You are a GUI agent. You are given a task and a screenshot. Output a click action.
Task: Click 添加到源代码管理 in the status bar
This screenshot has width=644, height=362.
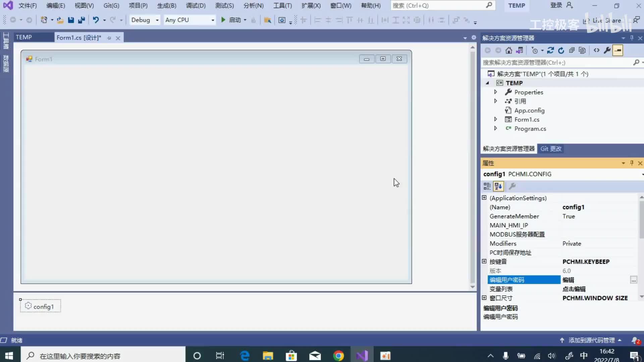coord(592,341)
